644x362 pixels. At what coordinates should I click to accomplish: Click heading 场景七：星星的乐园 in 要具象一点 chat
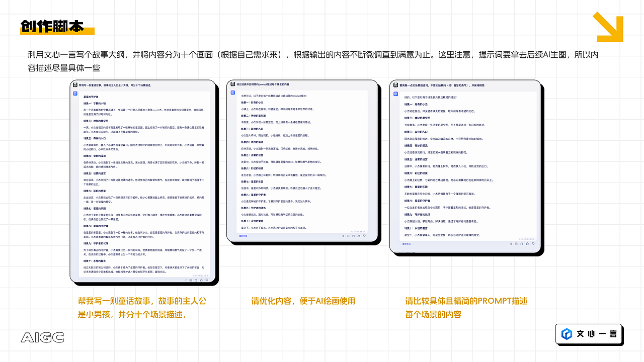point(416,187)
